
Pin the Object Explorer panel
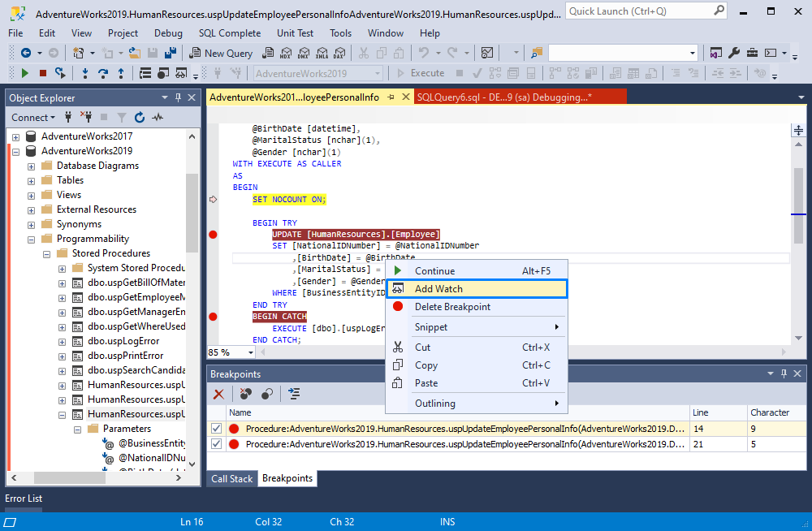[178, 97]
